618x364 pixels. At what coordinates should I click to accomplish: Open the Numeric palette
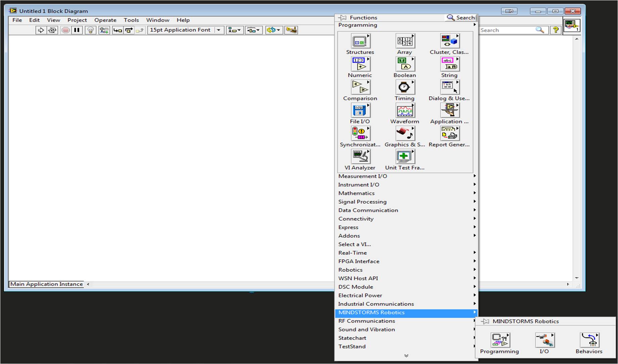(x=360, y=64)
